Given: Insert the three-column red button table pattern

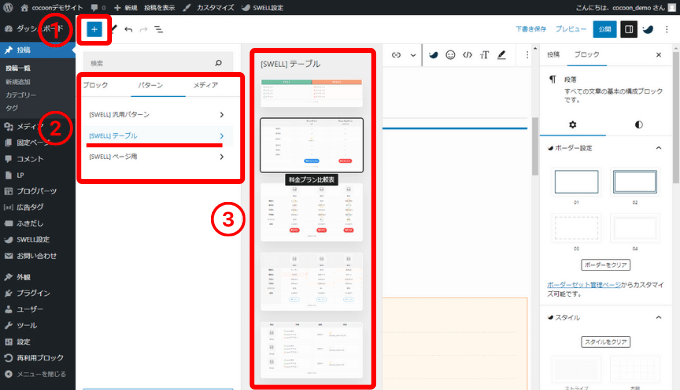Looking at the screenshot, I should pos(311,212).
